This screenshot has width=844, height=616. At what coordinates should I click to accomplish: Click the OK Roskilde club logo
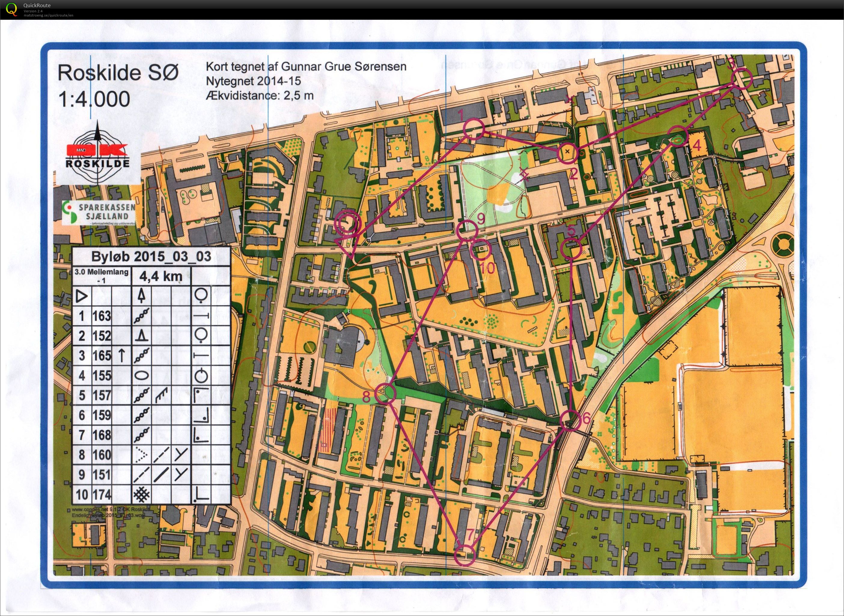98,153
